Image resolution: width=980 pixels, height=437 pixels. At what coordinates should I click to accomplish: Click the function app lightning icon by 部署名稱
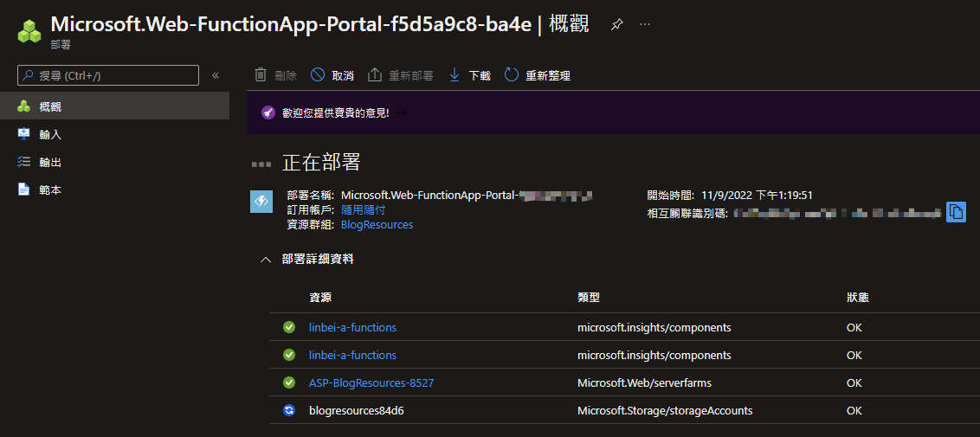[x=261, y=202]
